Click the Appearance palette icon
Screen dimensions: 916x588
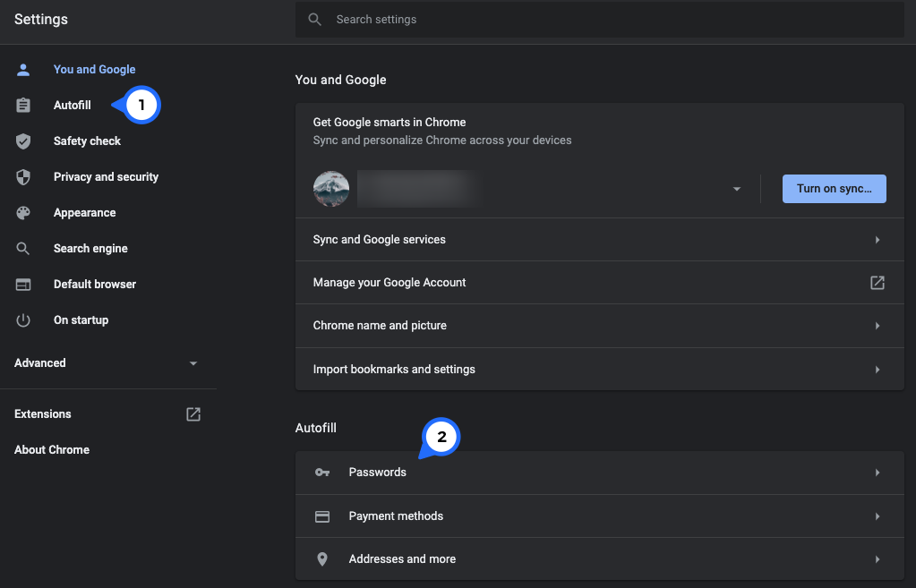click(x=23, y=213)
